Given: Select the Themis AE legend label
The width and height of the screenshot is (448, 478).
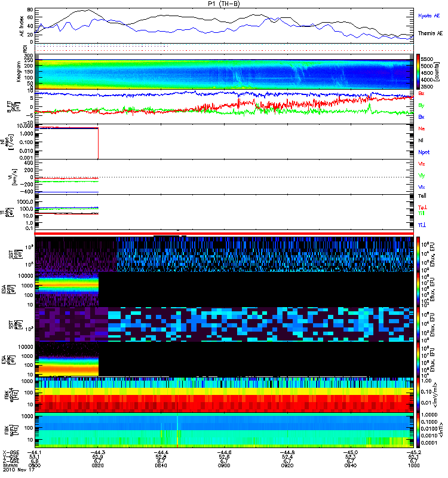Looking at the screenshot, I should pyautogui.click(x=430, y=33).
